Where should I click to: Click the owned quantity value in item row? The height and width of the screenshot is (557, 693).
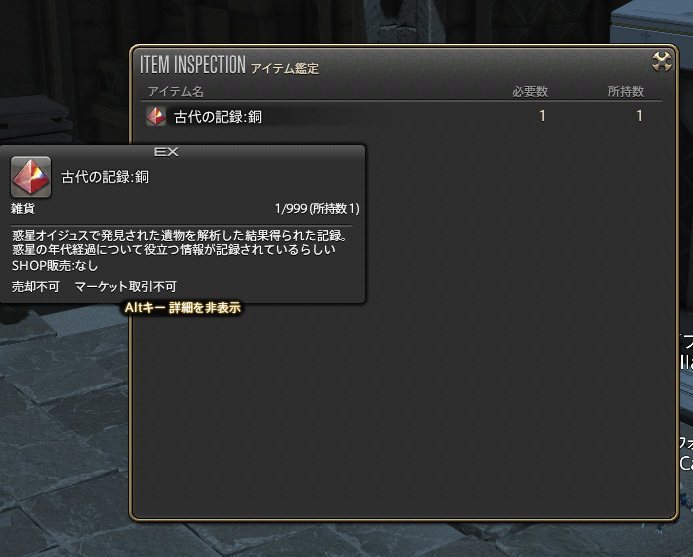tap(639, 116)
